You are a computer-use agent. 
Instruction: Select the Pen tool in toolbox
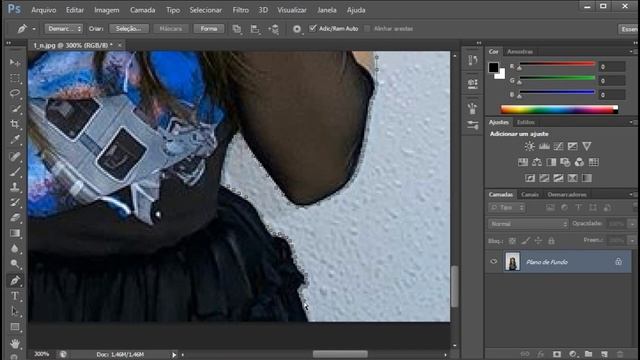(15, 280)
